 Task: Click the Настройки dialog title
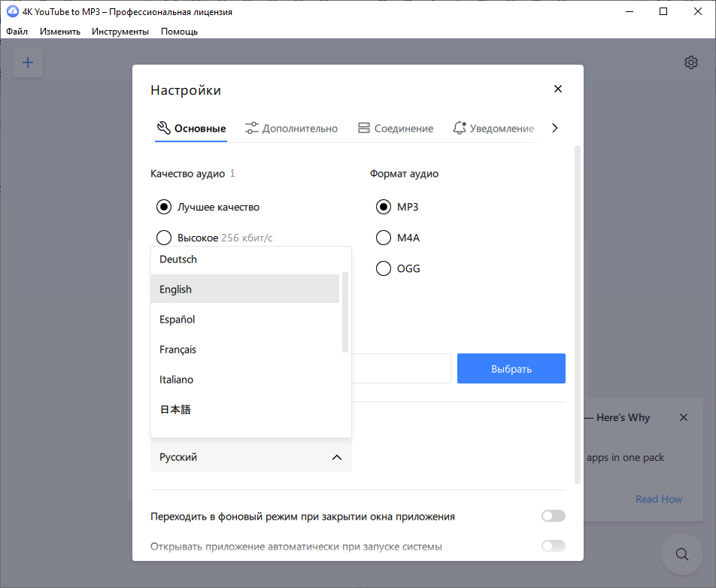click(x=186, y=90)
